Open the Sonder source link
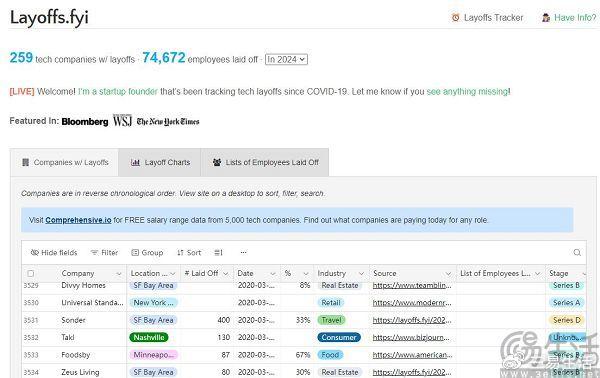Screen dimensions: 600x378 [x=412, y=320]
